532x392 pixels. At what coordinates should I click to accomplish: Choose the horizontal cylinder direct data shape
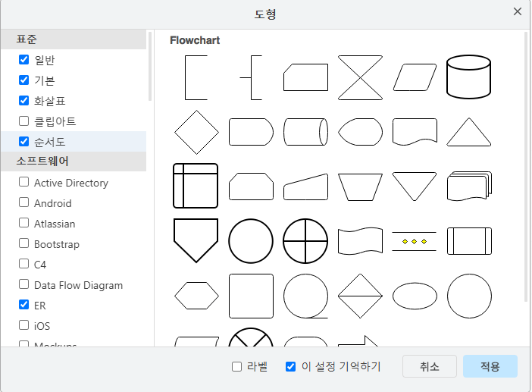(305, 132)
